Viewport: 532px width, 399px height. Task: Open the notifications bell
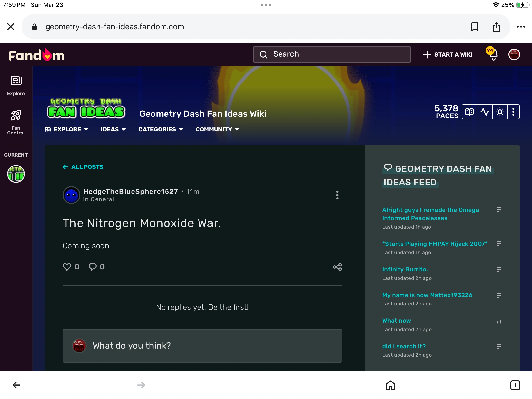pos(493,55)
